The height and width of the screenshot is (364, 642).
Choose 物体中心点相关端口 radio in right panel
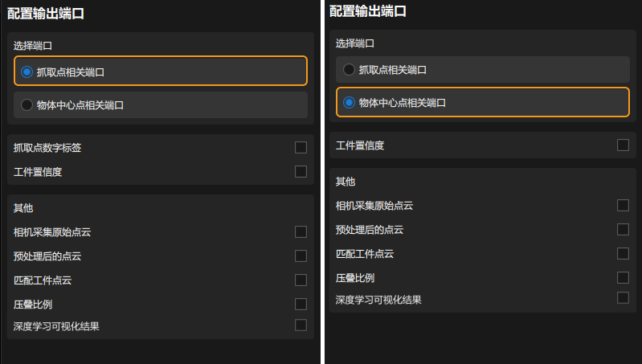(349, 102)
